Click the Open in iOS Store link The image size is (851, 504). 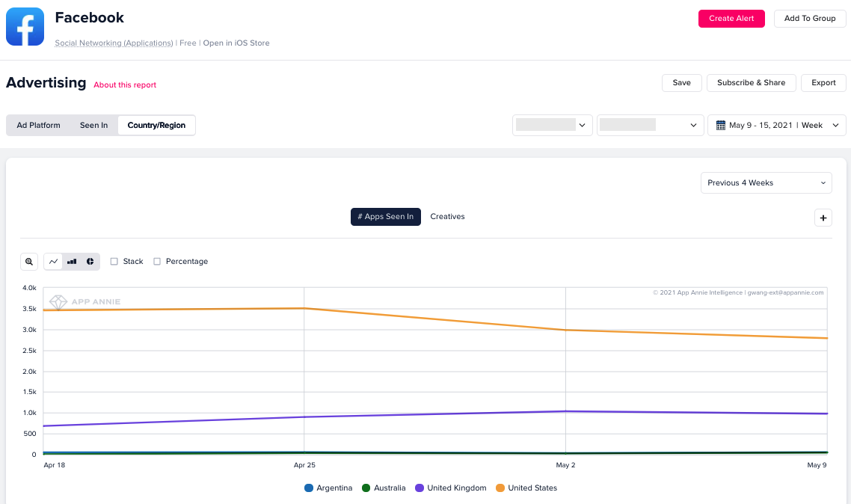coord(236,43)
